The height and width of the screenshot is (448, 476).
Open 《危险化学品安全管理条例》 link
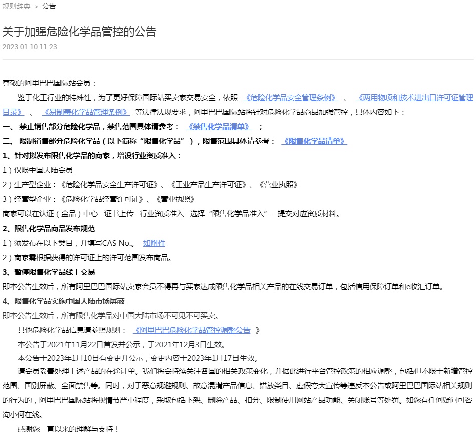pos(291,98)
